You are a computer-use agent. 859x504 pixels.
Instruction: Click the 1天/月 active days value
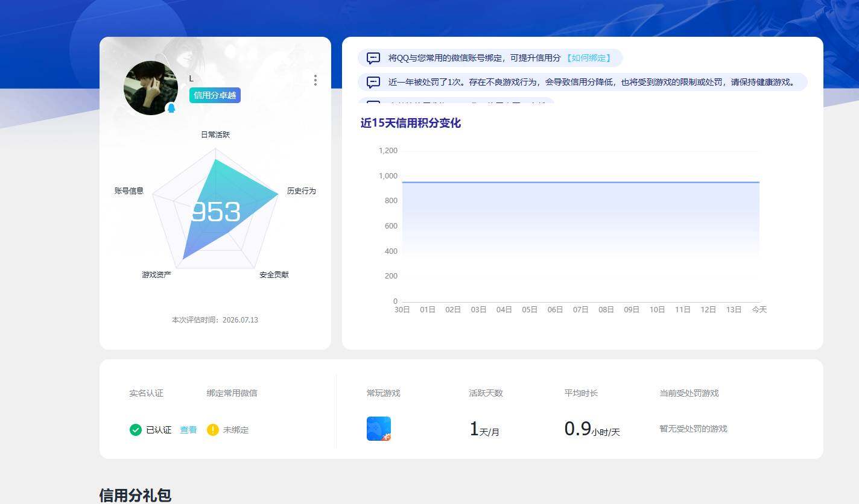pyautogui.click(x=484, y=429)
